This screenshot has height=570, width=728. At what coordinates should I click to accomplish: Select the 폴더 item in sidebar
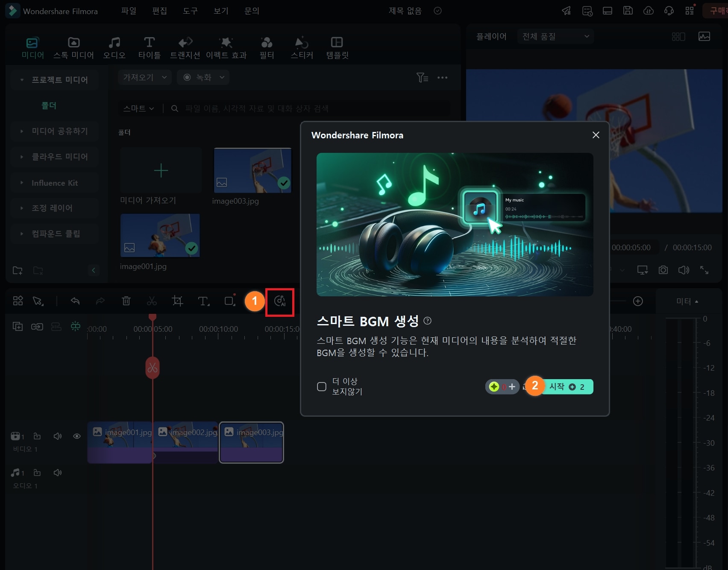pos(49,105)
